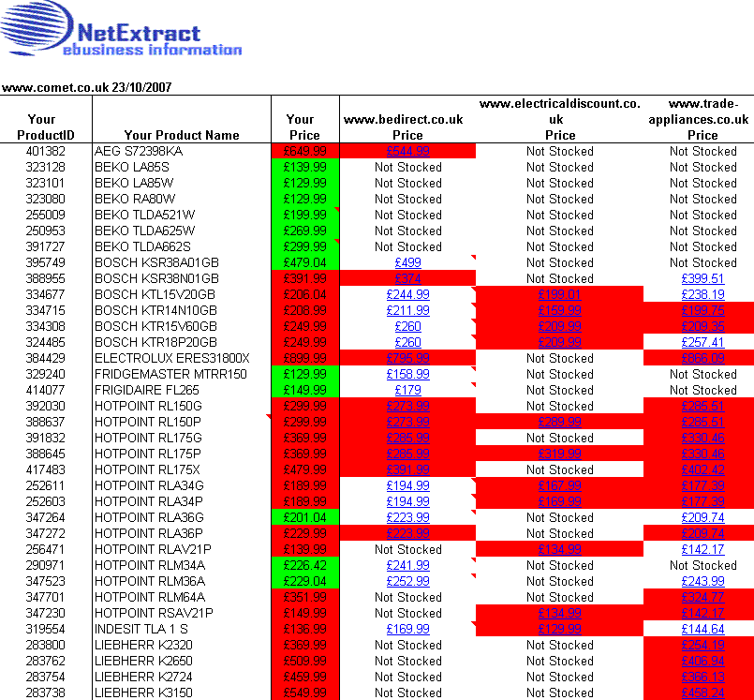Viewport: 754px width, 700px height.
Task: Open the £211.99 bedirect price link
Action: (407, 310)
